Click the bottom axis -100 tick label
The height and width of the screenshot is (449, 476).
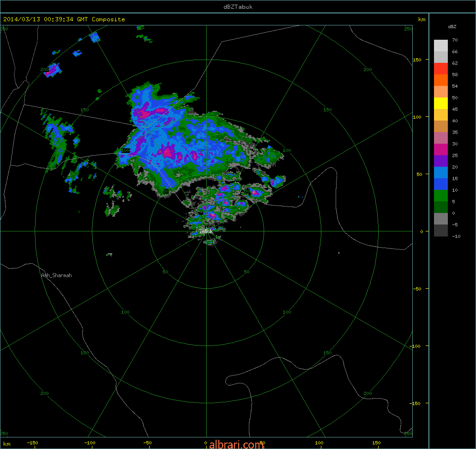[90, 443]
